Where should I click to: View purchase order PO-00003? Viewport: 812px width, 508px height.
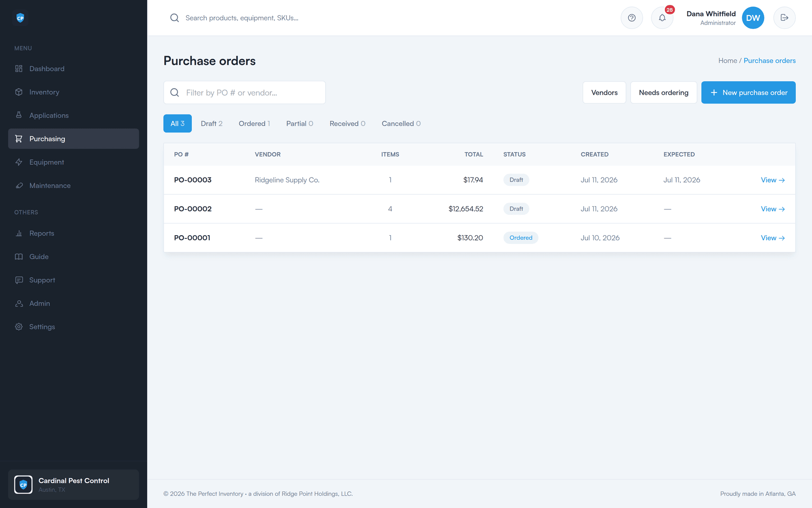773,180
